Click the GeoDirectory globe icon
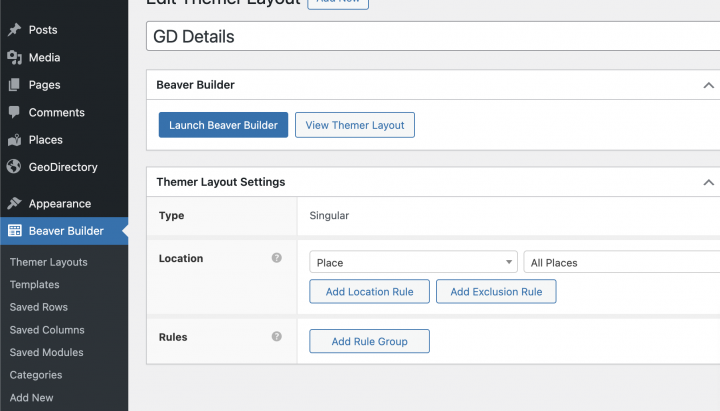The image size is (720, 411). click(14, 167)
